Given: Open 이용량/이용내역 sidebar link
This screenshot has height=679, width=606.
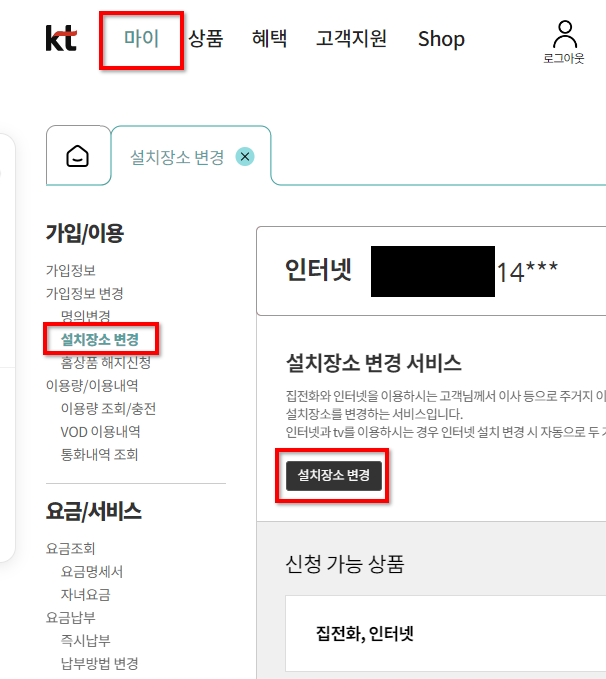Looking at the screenshot, I should pos(92,385).
